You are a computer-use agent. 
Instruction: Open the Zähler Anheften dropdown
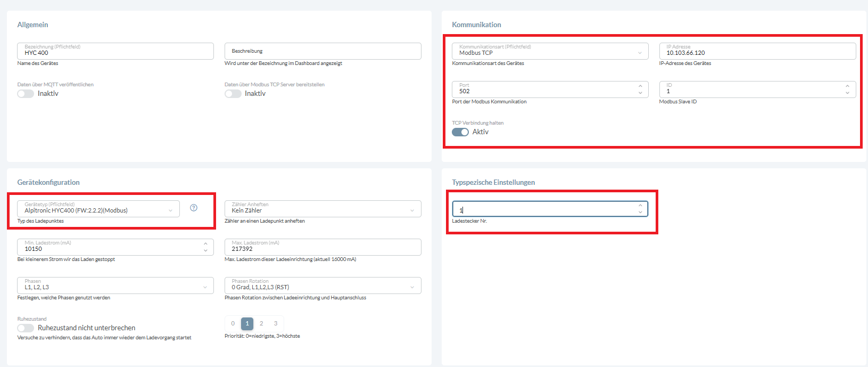(323, 209)
